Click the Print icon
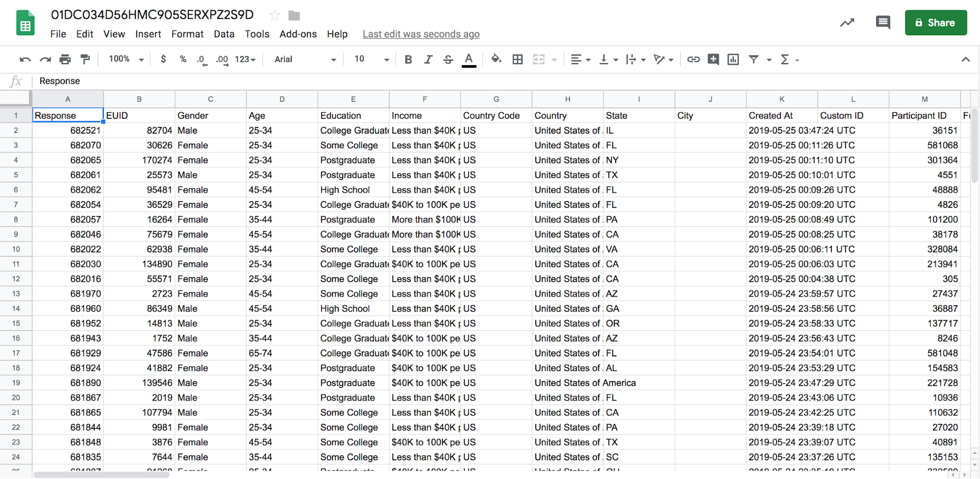980x479 pixels. 65,59
